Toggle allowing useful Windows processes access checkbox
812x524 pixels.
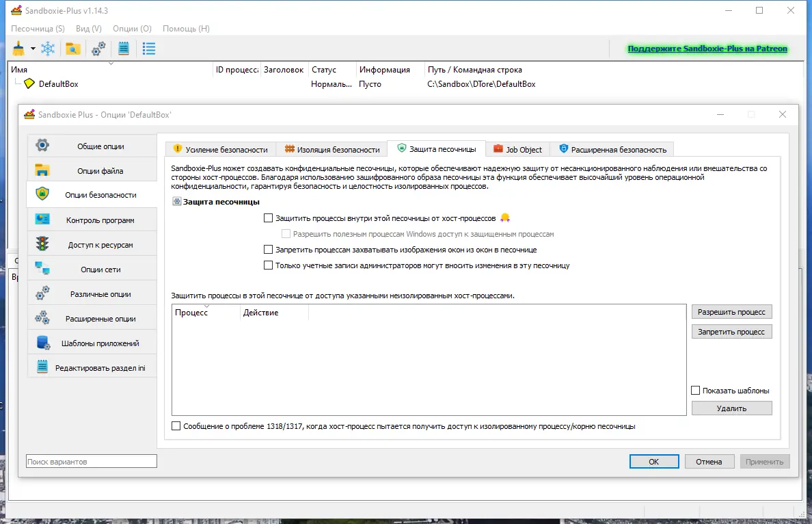[x=286, y=234]
